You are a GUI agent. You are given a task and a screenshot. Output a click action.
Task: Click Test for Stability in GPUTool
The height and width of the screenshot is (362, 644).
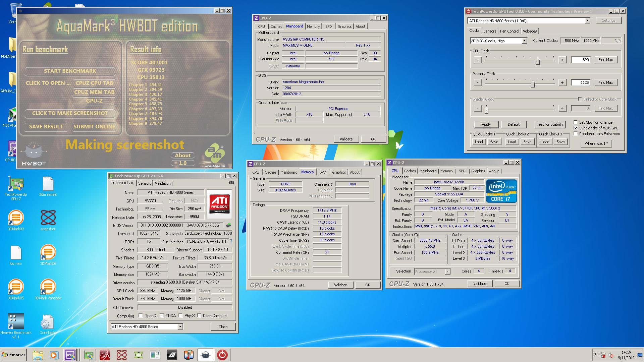[550, 124]
